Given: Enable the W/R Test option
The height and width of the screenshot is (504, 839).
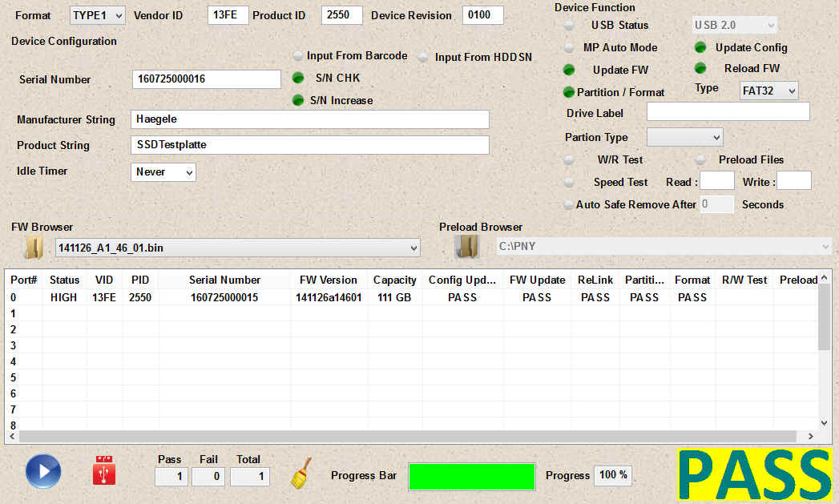Looking at the screenshot, I should pos(569,159).
